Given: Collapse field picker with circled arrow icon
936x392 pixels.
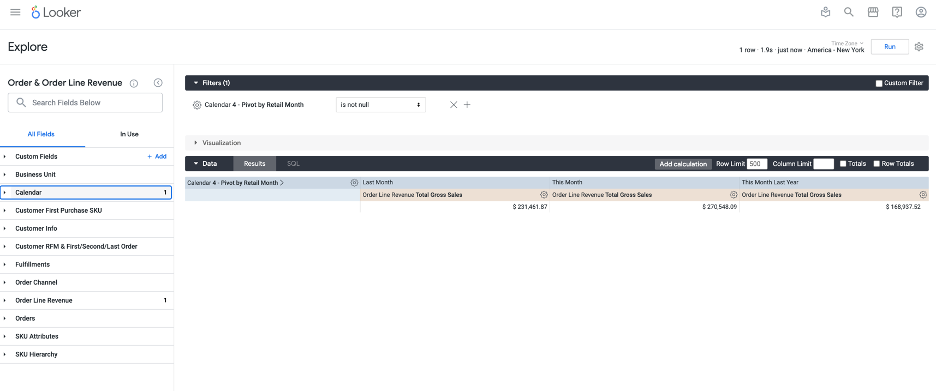Looking at the screenshot, I should [158, 83].
